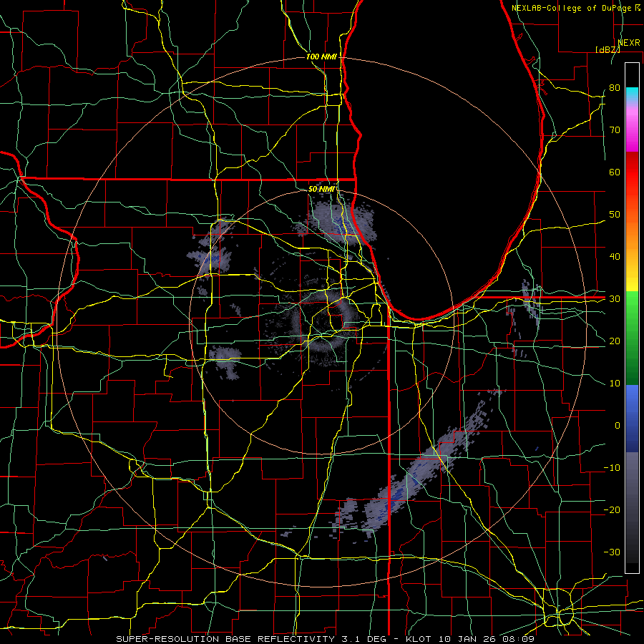Viewport: 644px width, 644px height.
Task: Click the '10 JAN 26' date in footer
Action: coord(467,639)
